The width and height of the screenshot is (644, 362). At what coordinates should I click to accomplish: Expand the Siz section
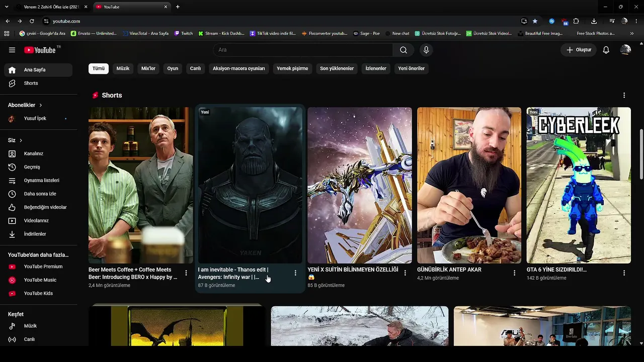pos(15,140)
